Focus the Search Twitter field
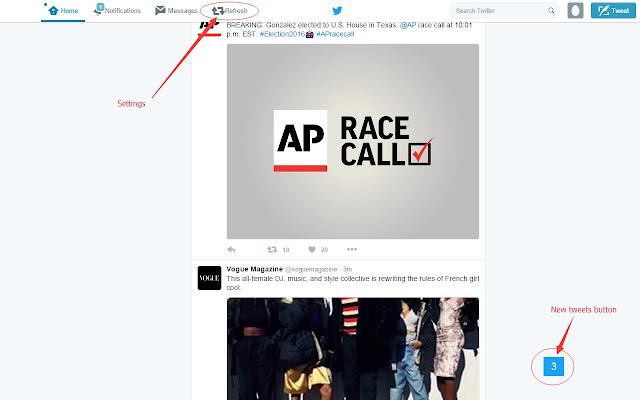Viewport: 640px width, 400px height. click(x=504, y=11)
